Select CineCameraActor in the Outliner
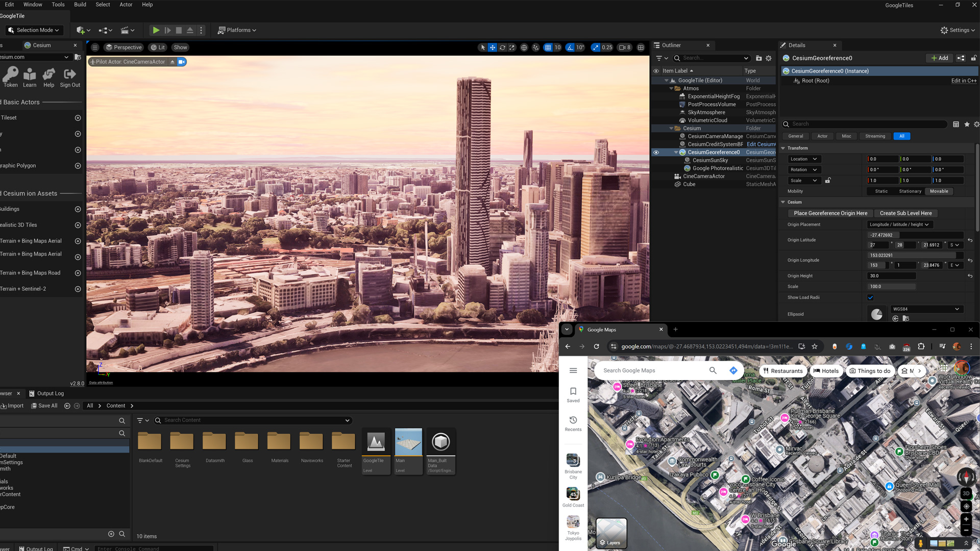This screenshot has width=980, height=551. pyautogui.click(x=703, y=177)
